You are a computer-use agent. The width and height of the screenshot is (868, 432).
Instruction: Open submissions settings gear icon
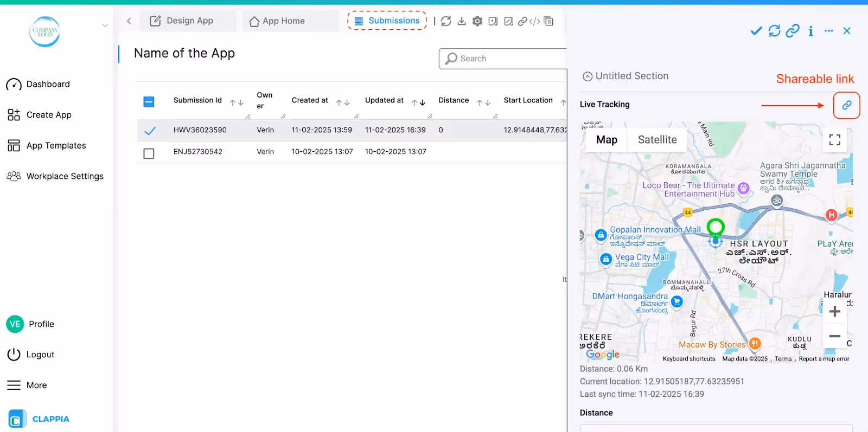click(477, 21)
